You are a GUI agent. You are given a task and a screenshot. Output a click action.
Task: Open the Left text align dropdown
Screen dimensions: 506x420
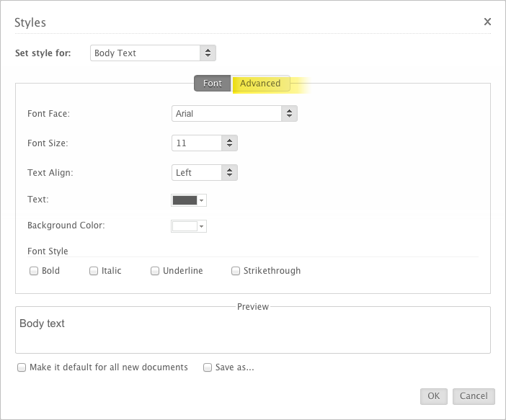coord(205,173)
